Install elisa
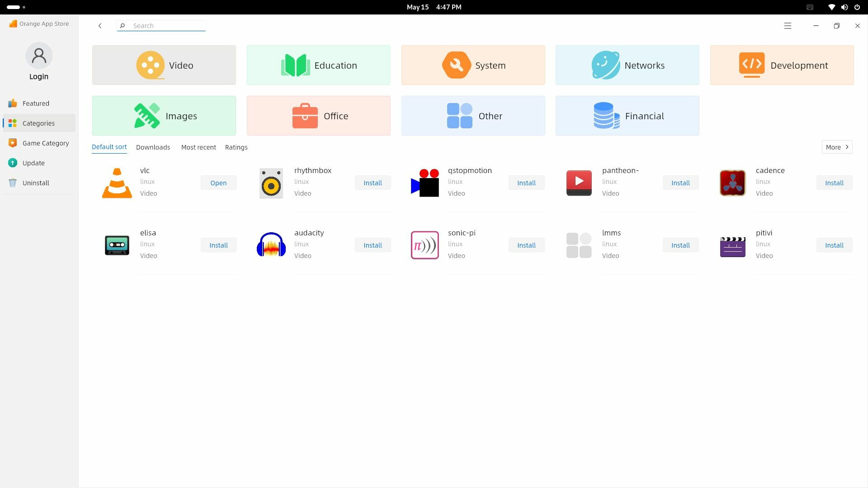 coord(218,245)
